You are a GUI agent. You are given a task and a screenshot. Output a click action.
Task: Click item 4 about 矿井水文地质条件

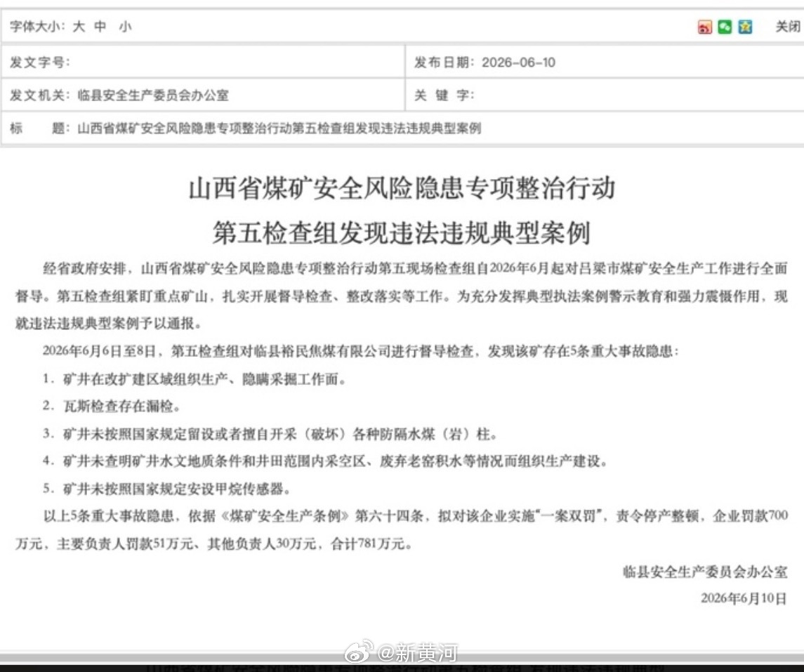(326, 461)
